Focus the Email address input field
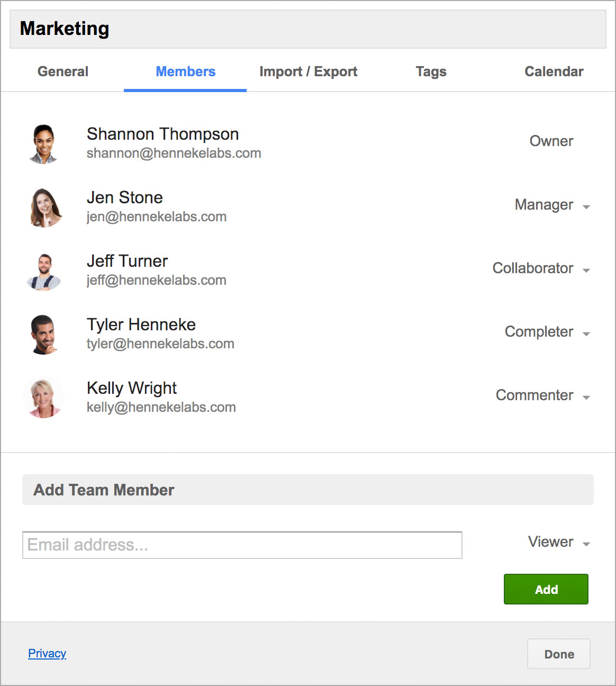The height and width of the screenshot is (686, 616). [x=242, y=545]
